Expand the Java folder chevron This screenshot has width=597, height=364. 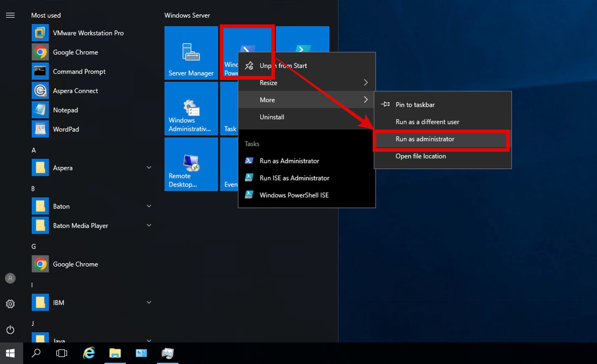[149, 340]
